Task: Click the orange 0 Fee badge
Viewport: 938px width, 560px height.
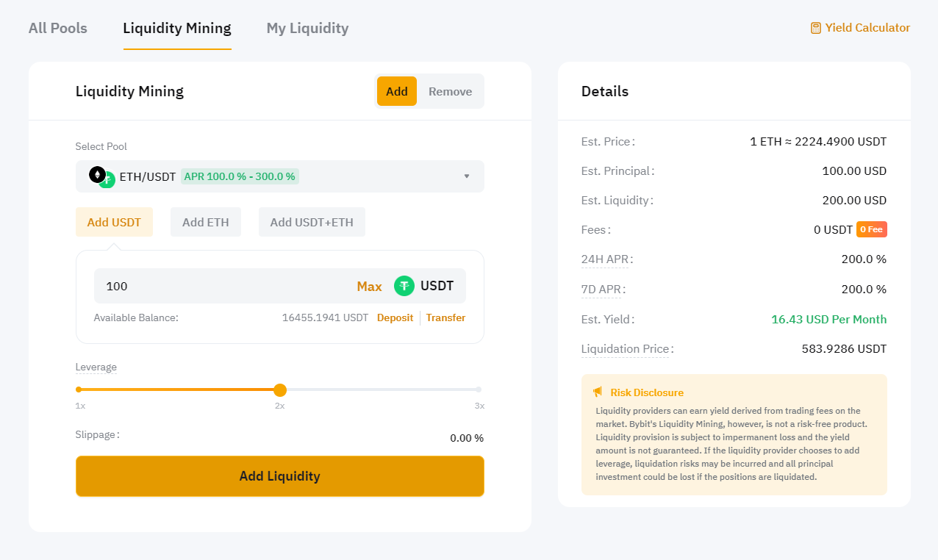Action: tap(871, 229)
